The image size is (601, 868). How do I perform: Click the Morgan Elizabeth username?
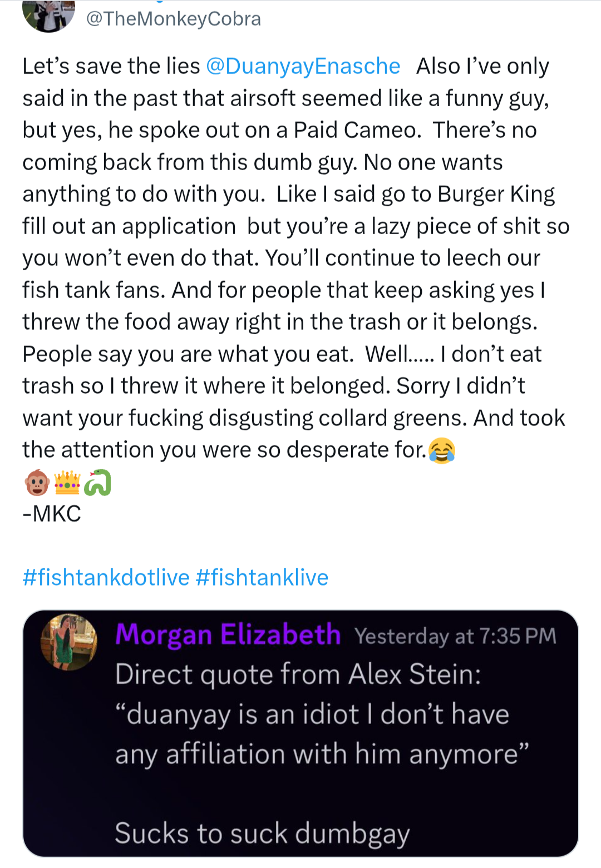click(x=228, y=635)
